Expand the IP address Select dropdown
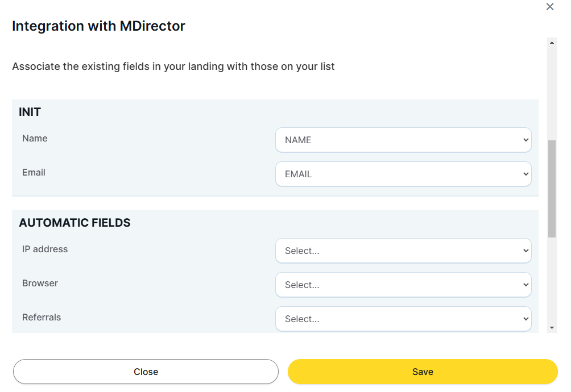This screenshot has width=571, height=392. 403,251
